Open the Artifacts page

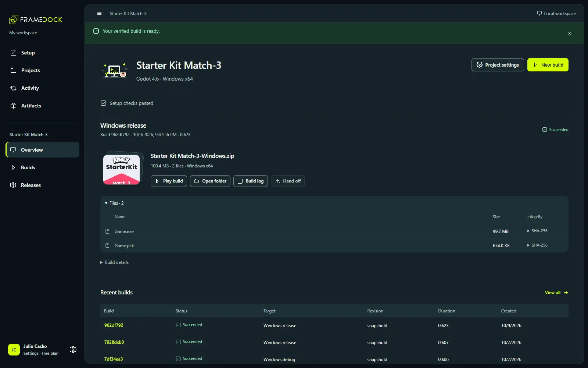tap(42, 106)
